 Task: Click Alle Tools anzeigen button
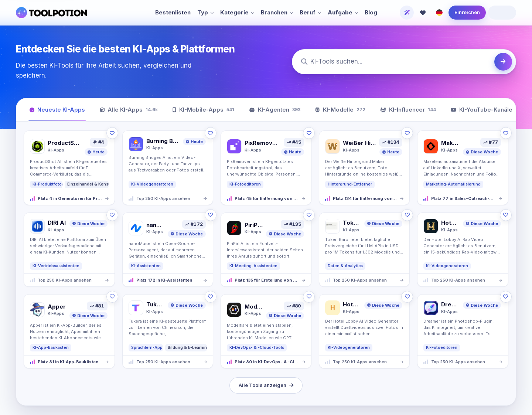click(x=266, y=385)
